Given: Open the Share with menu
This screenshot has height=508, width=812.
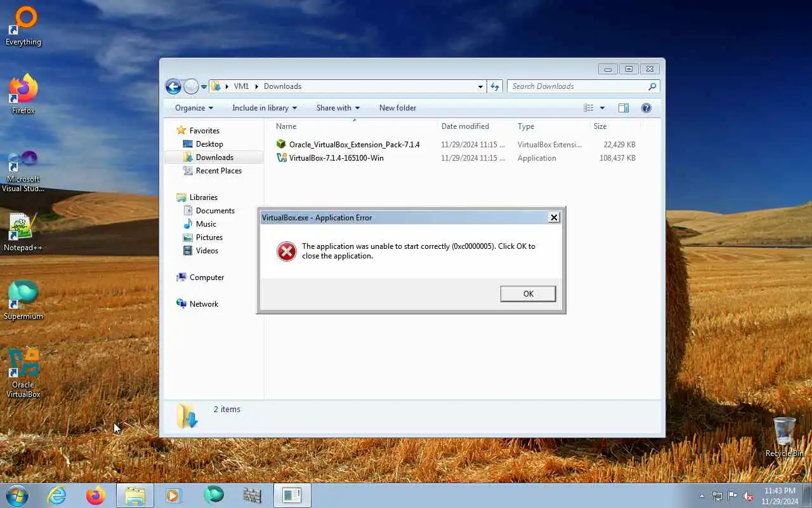Looking at the screenshot, I should click(x=338, y=108).
